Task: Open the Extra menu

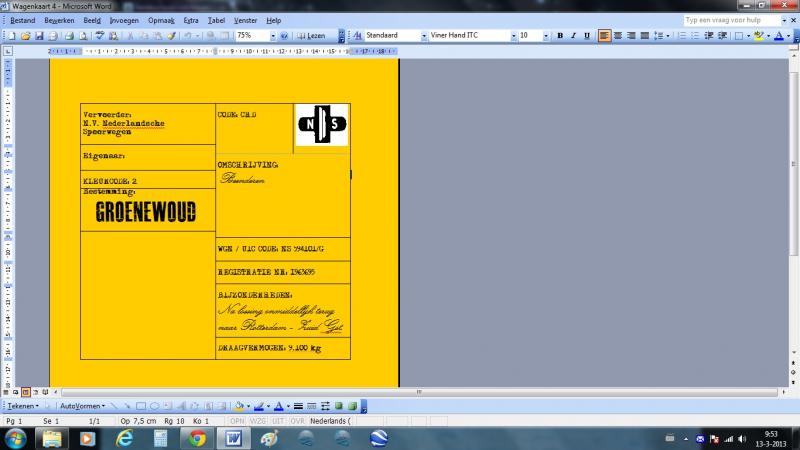Action: tap(191, 20)
